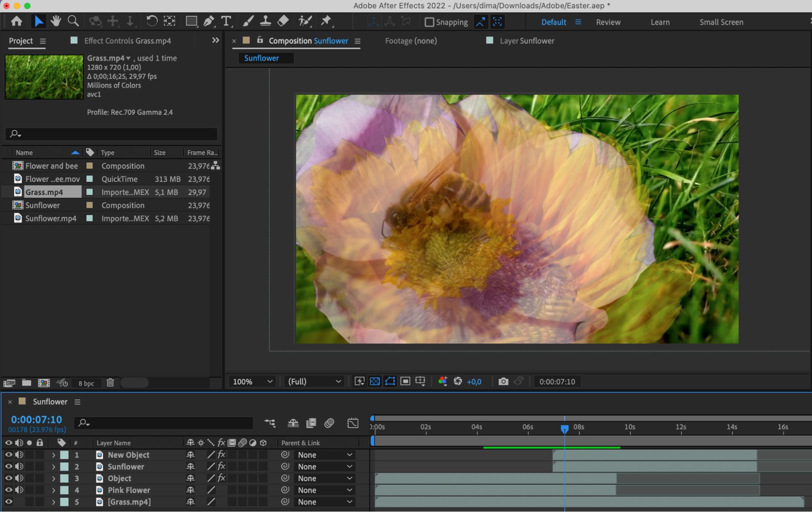
Task: Switch to the Learn workspace
Action: (x=660, y=22)
